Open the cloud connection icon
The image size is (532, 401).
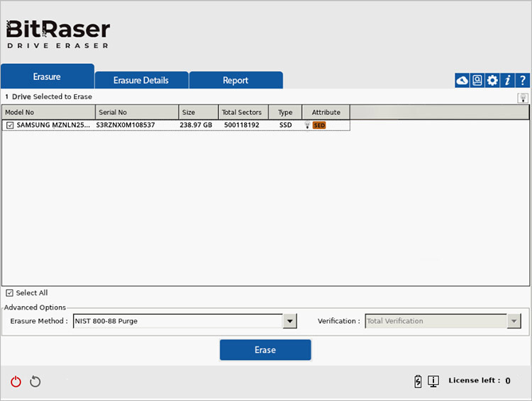pos(462,81)
